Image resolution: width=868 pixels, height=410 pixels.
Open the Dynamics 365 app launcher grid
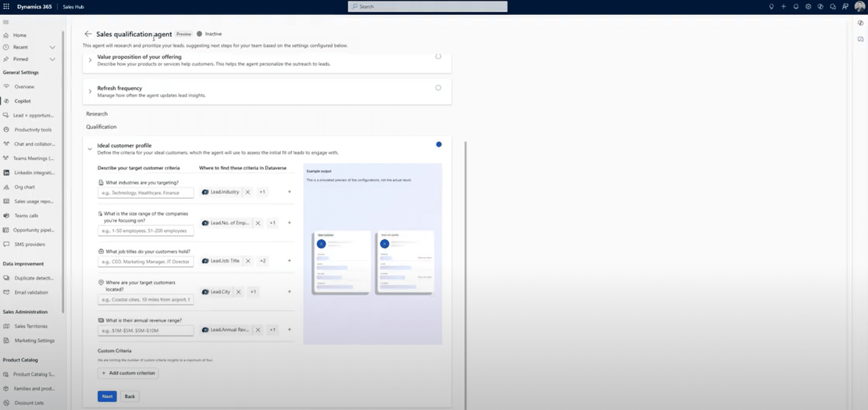(x=6, y=7)
